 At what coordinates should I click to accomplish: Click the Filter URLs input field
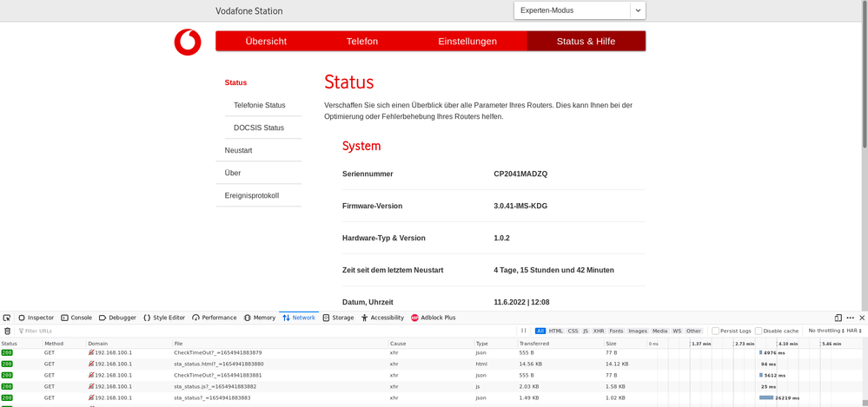pos(266,331)
